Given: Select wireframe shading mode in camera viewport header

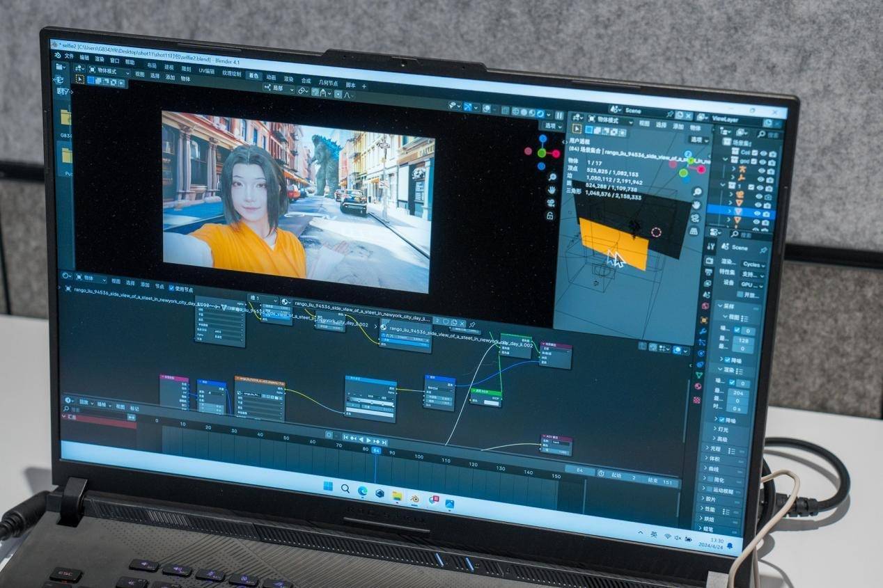Looking at the screenshot, I should (516, 111).
